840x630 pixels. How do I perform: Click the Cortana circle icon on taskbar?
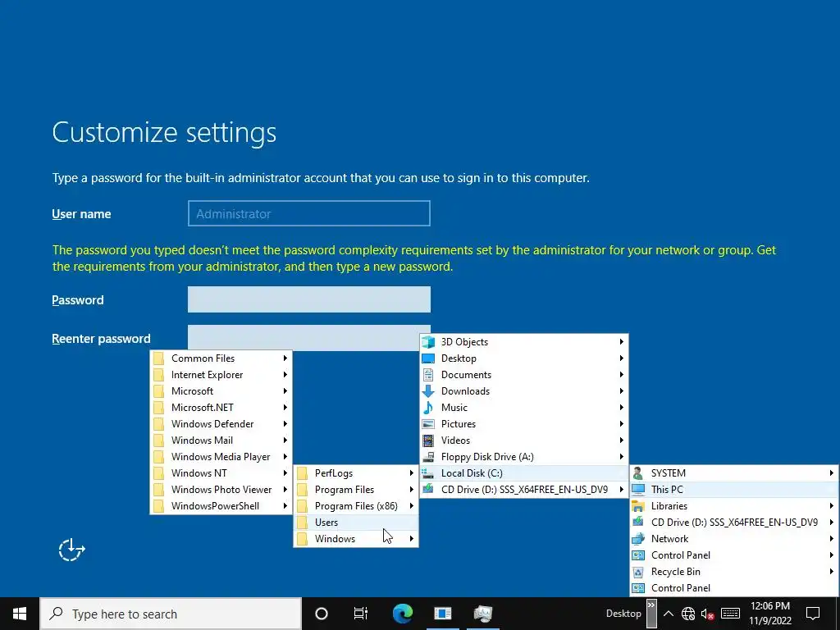coord(322,614)
